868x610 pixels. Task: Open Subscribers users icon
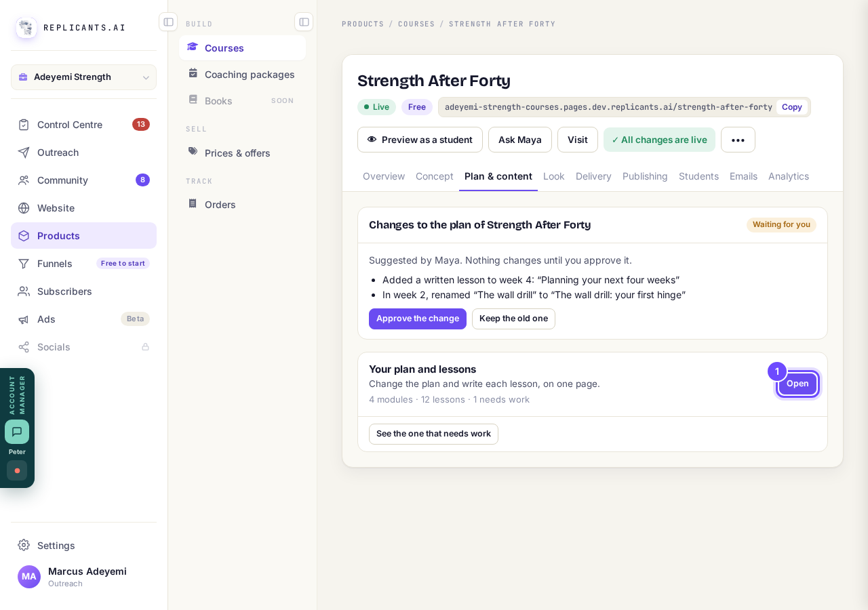[24, 291]
